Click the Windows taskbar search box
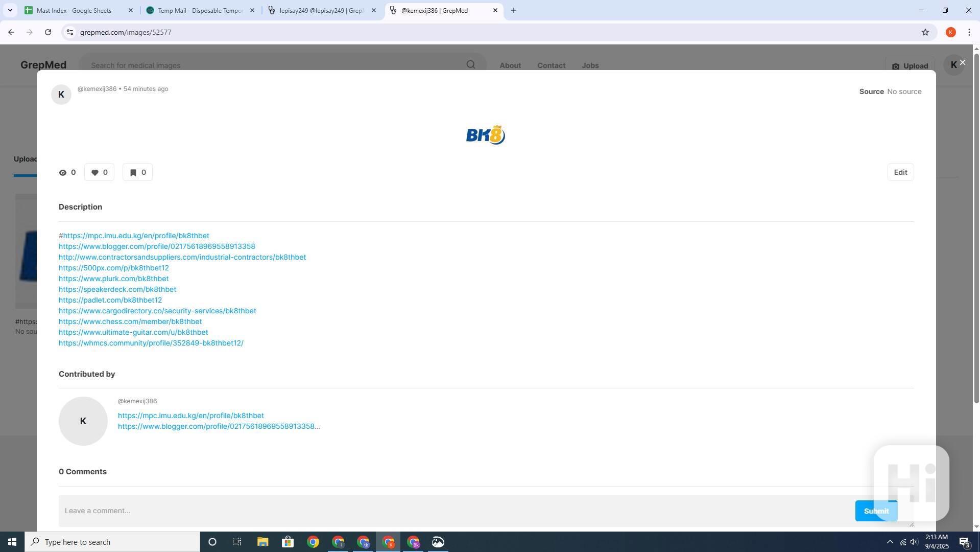Viewport: 980px width, 552px height. (x=112, y=542)
